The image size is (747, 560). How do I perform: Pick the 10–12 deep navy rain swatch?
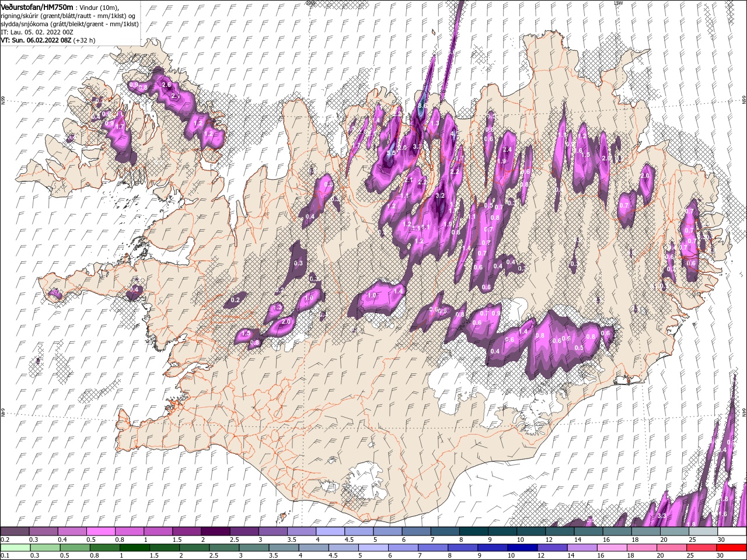coord(522,548)
